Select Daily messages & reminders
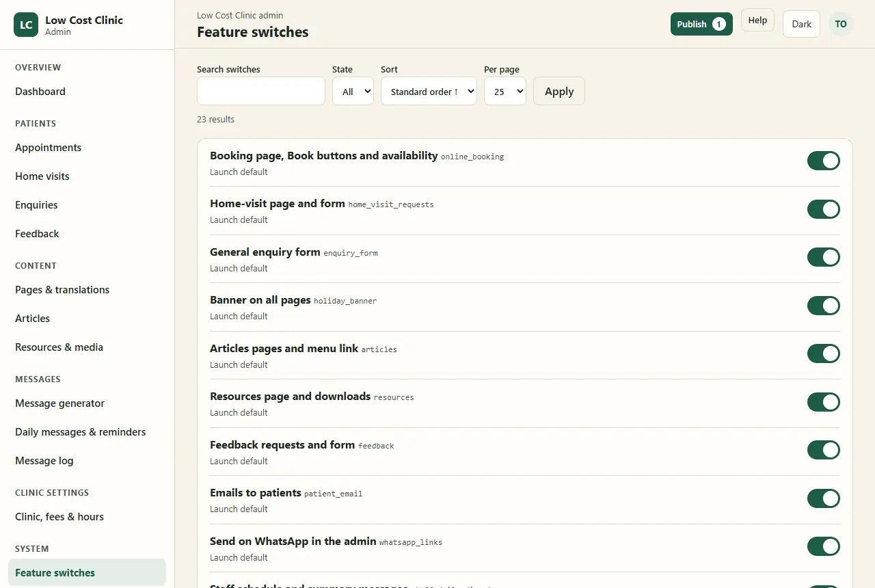The width and height of the screenshot is (875, 588). (87, 432)
